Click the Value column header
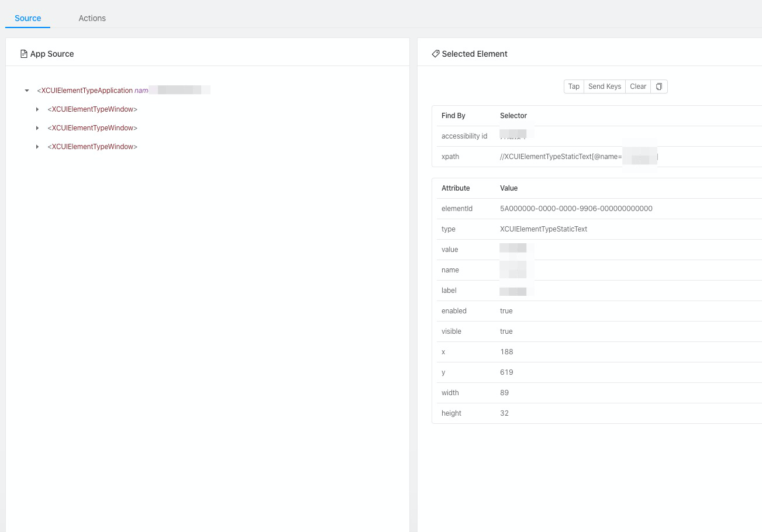This screenshot has width=762, height=532. point(509,188)
